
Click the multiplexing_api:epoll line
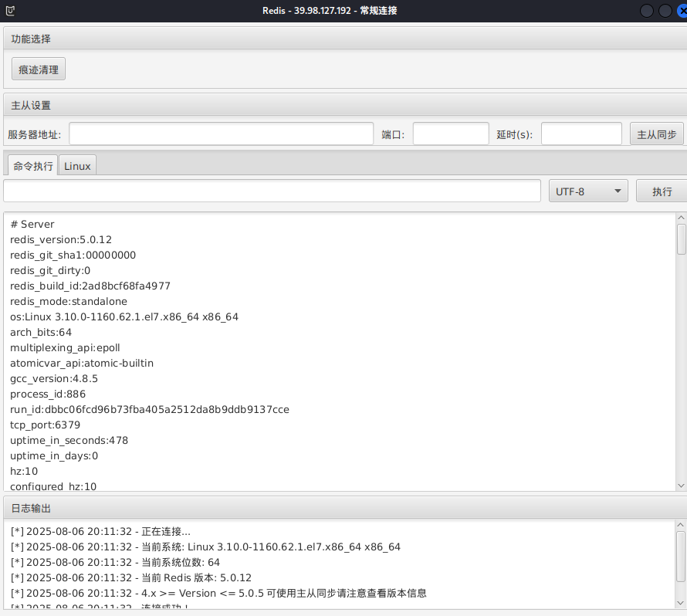[65, 347]
